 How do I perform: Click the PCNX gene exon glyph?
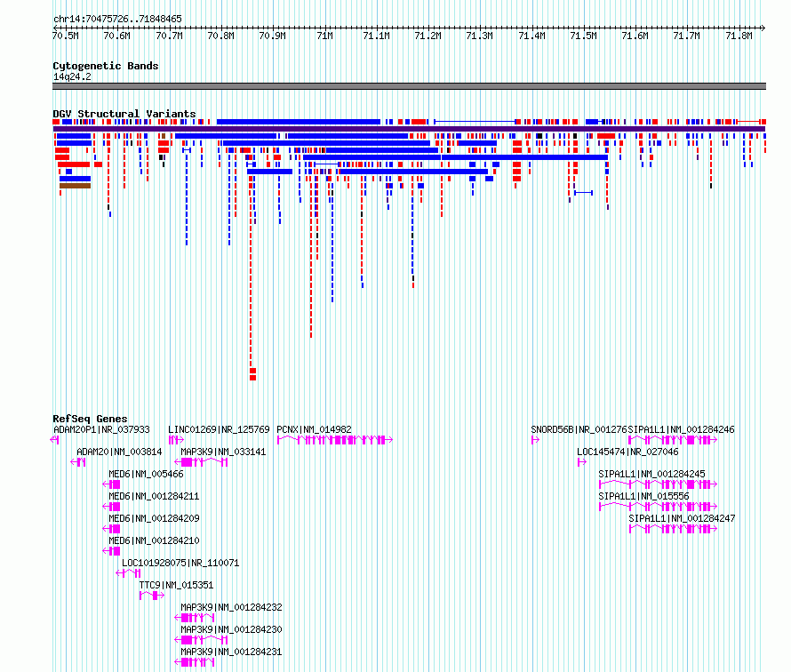[x=335, y=440]
